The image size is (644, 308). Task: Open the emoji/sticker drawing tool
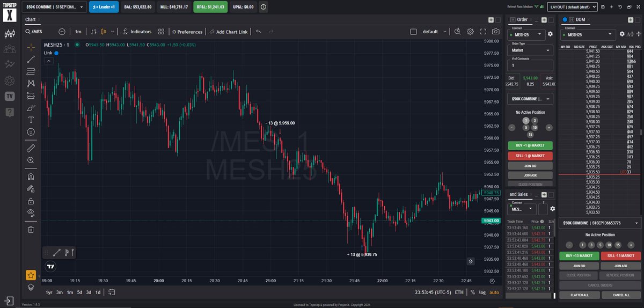click(x=31, y=132)
